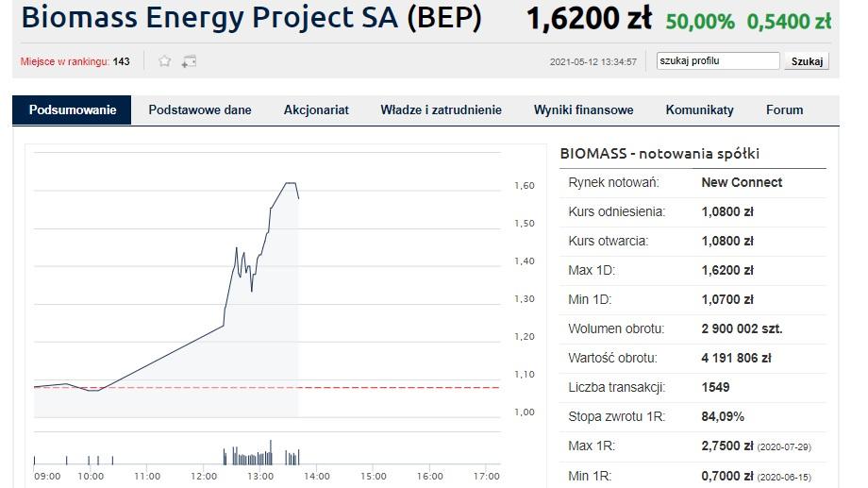868x488 pixels.
Task: Click the star icon to favorite BEP
Action: click(x=164, y=61)
